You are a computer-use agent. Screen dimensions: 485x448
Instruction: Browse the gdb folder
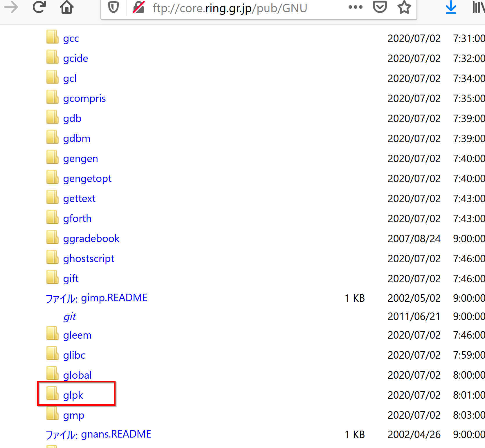[x=72, y=118]
